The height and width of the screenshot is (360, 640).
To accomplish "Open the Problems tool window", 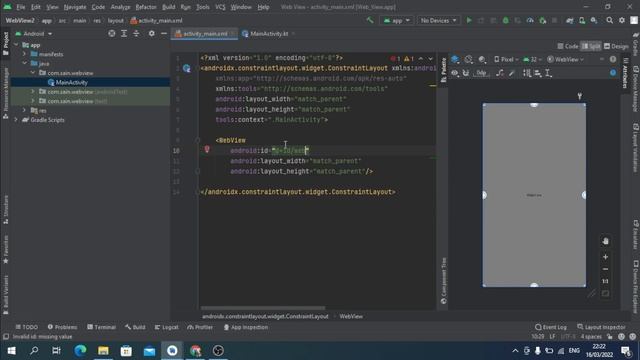I will pyautogui.click(x=62, y=327).
